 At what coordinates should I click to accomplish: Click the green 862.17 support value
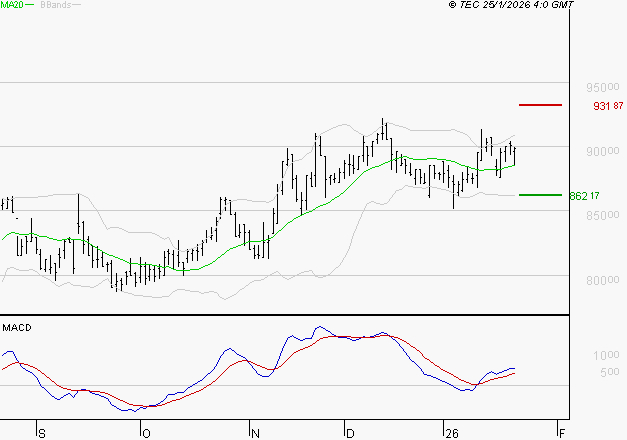pyautogui.click(x=584, y=196)
